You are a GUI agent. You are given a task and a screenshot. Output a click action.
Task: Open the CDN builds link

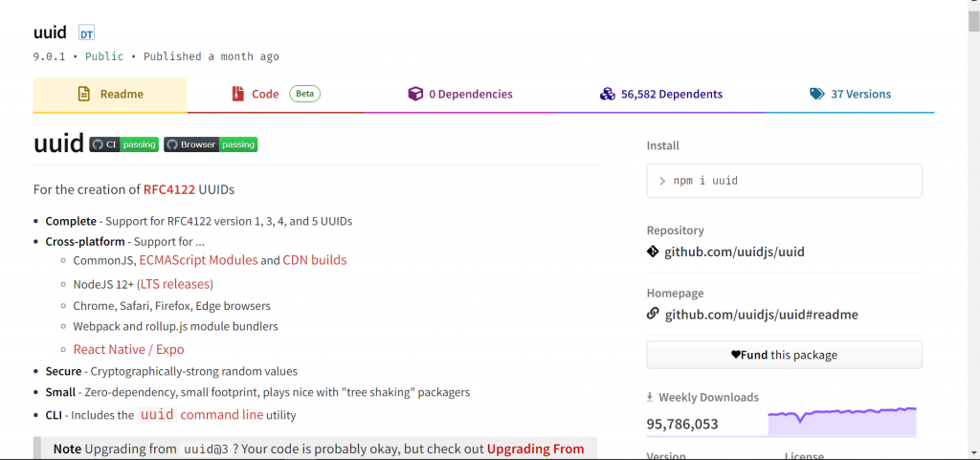314,260
